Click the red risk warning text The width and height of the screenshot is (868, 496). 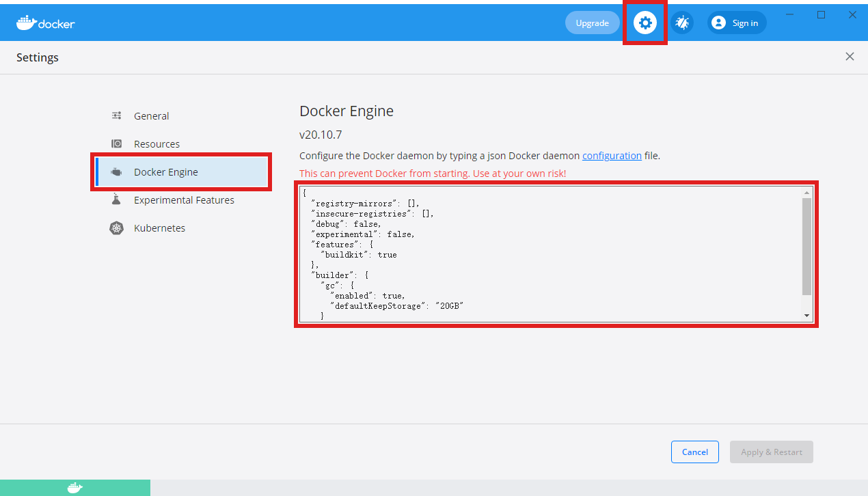point(433,174)
